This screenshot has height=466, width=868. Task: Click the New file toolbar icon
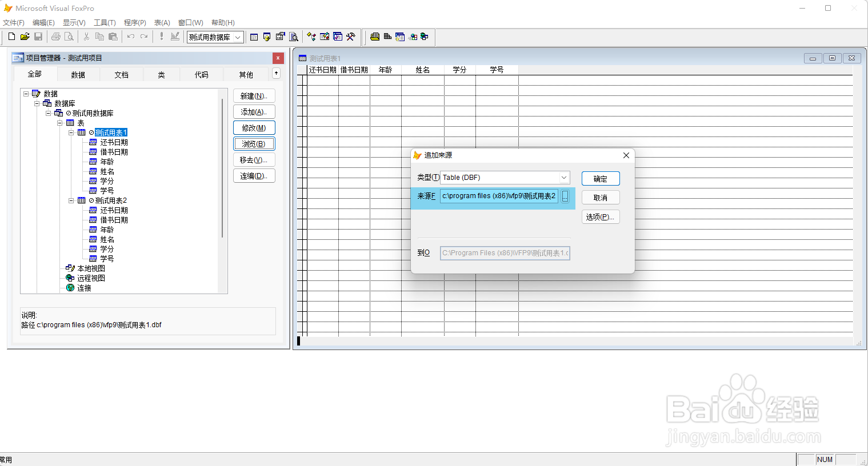click(11, 37)
